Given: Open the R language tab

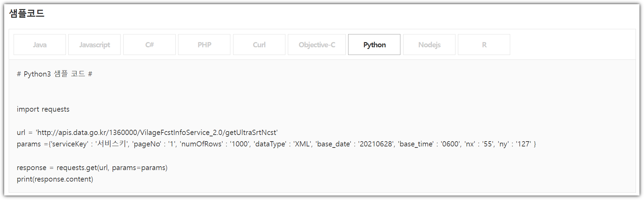Looking at the screenshot, I should point(484,45).
